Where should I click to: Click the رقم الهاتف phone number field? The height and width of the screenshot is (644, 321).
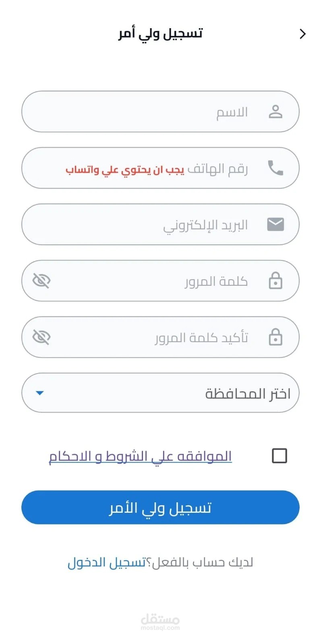160,168
